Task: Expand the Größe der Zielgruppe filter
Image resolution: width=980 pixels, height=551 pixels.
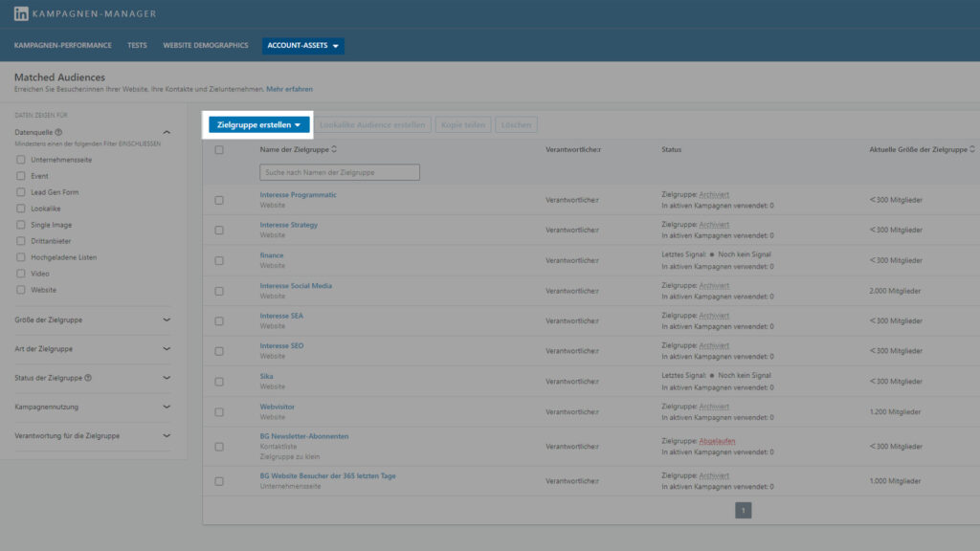Action: pyautogui.click(x=167, y=320)
